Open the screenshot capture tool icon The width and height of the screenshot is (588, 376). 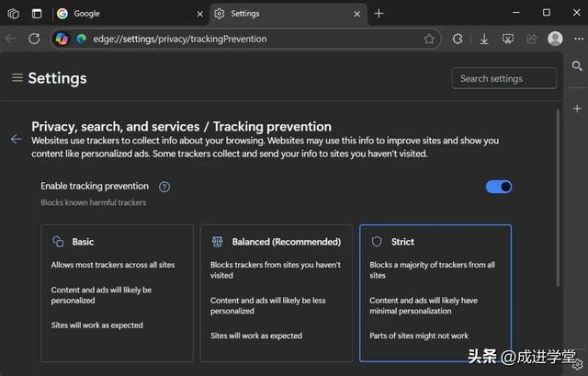508,39
